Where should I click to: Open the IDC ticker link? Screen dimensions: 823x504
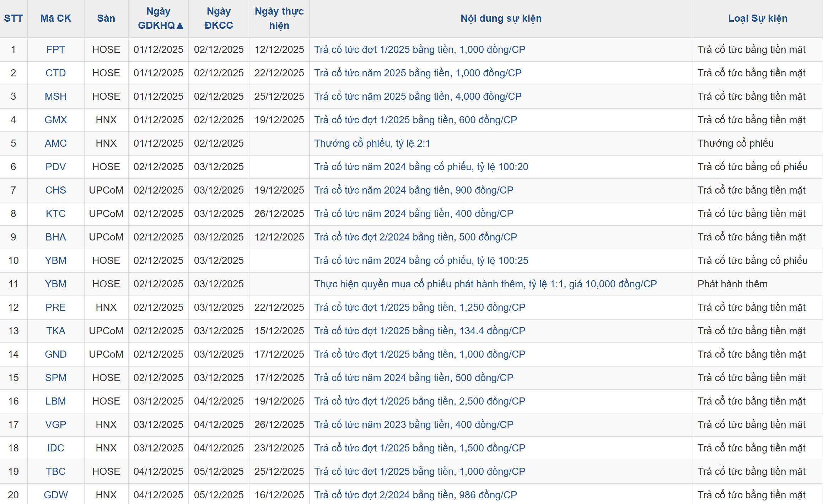click(x=56, y=448)
